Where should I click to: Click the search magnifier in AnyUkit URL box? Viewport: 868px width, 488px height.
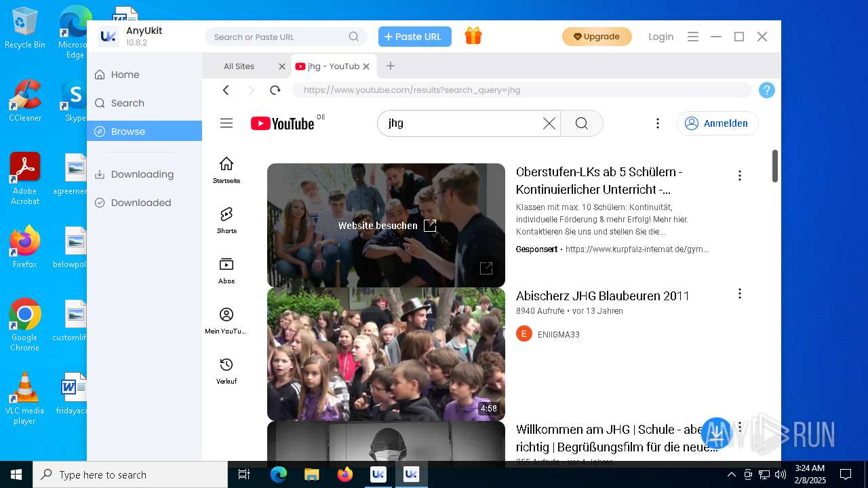[354, 37]
